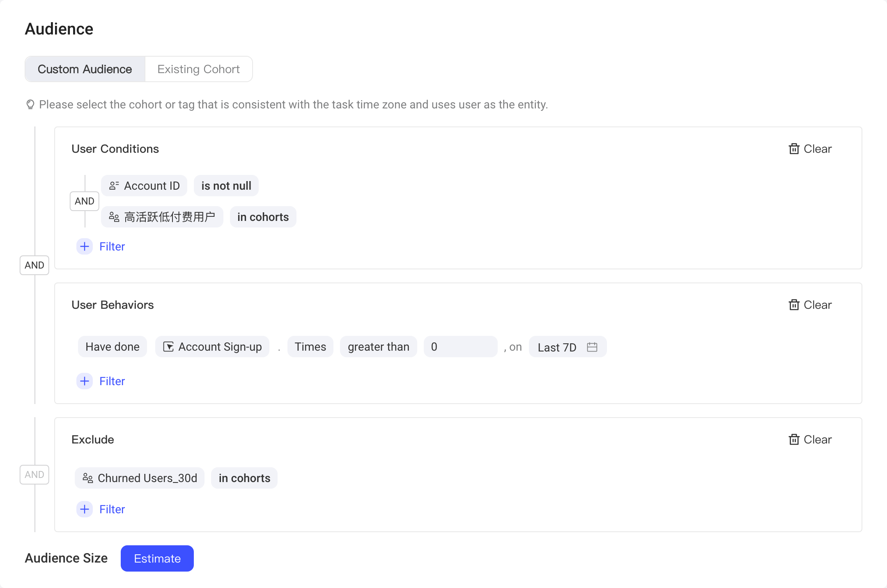This screenshot has height=588, width=887.
Task: Open the Times metric dropdown
Action: click(x=310, y=347)
